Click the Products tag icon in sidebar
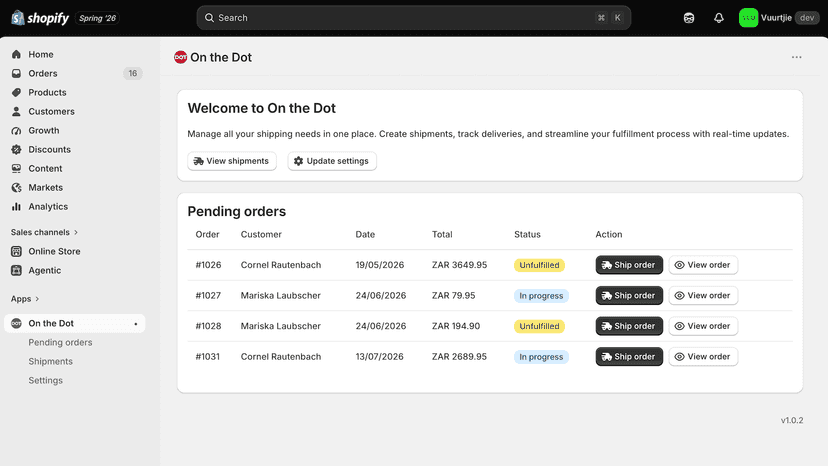The height and width of the screenshot is (466, 828). (x=16, y=92)
